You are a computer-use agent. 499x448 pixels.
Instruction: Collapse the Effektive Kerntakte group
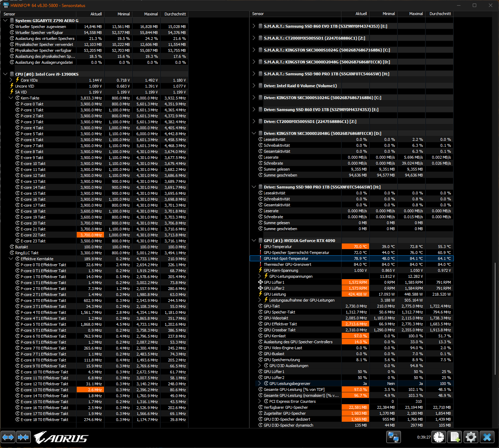click(11, 259)
